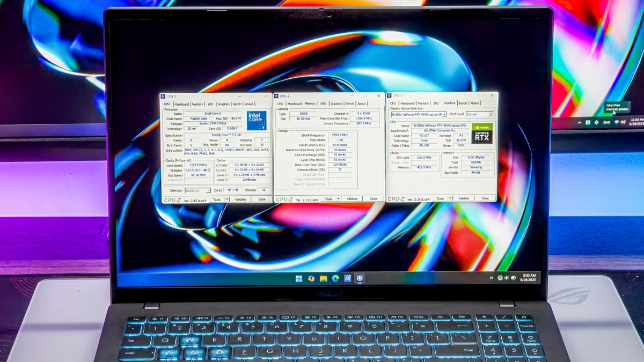
Task: Click the CPU-Z icon in CPU window title
Action: (163, 96)
